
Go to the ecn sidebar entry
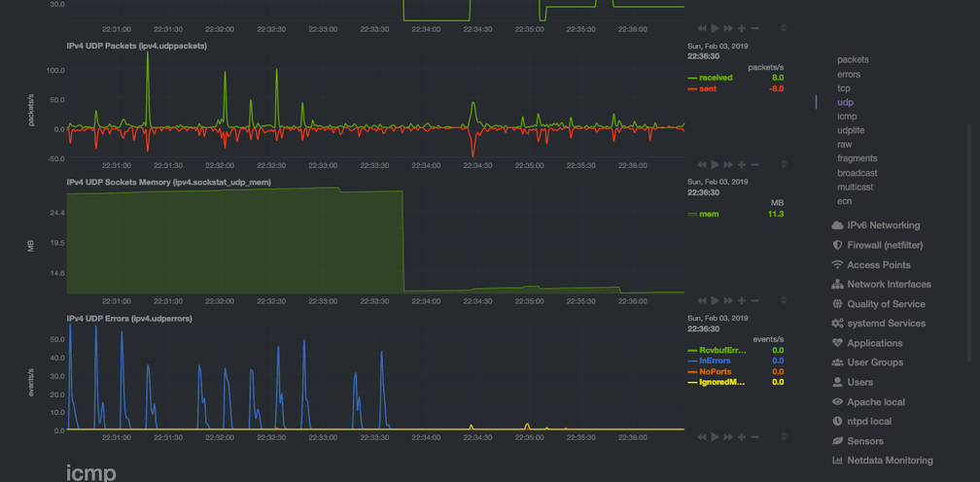[844, 201]
